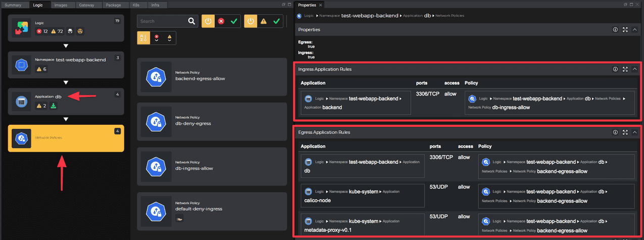Collapse the Ingress Application Rules section

(x=635, y=69)
